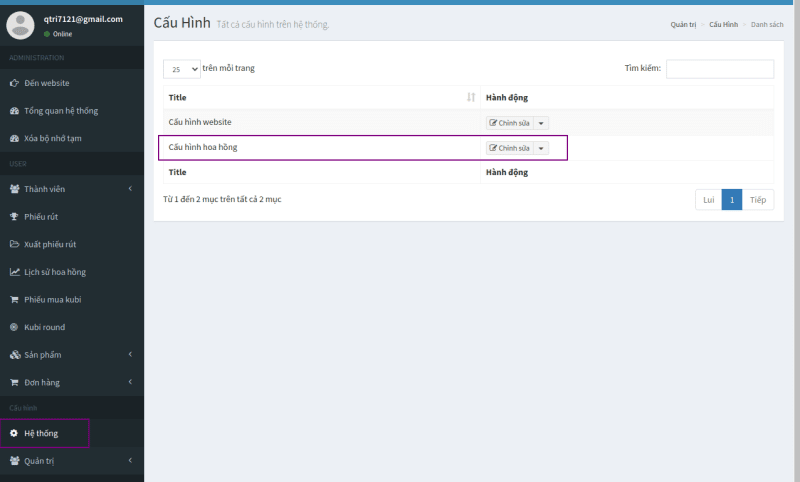Click 'Từ 1 đến 2 mục' info text
The height and width of the screenshot is (482, 800).
[222, 199]
